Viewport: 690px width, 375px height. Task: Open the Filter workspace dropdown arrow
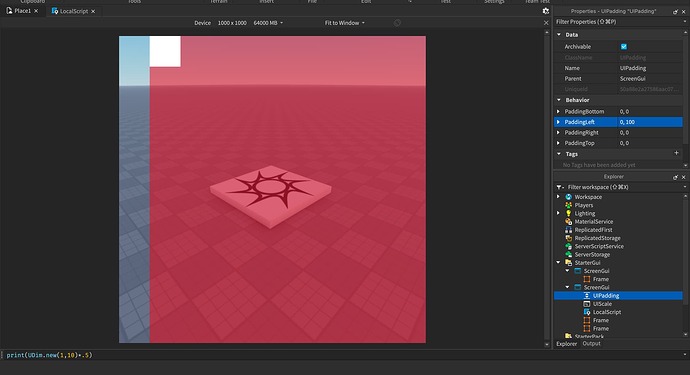pos(685,187)
